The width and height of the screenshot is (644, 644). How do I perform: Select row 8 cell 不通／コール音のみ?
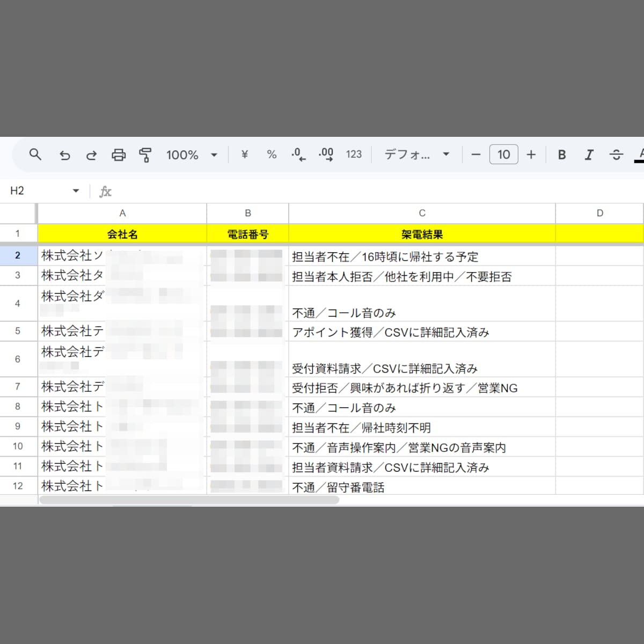tap(422, 407)
